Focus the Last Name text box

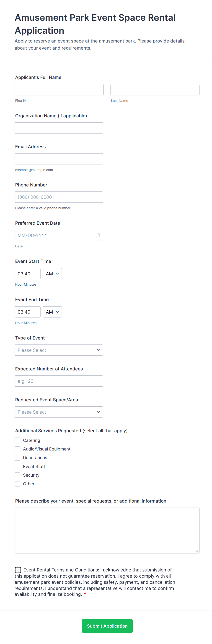pos(155,90)
